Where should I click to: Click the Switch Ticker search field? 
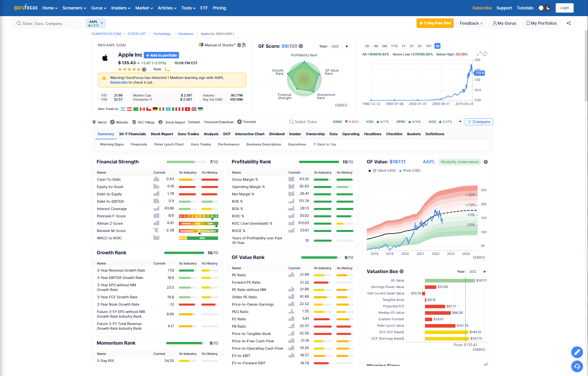pos(307,122)
